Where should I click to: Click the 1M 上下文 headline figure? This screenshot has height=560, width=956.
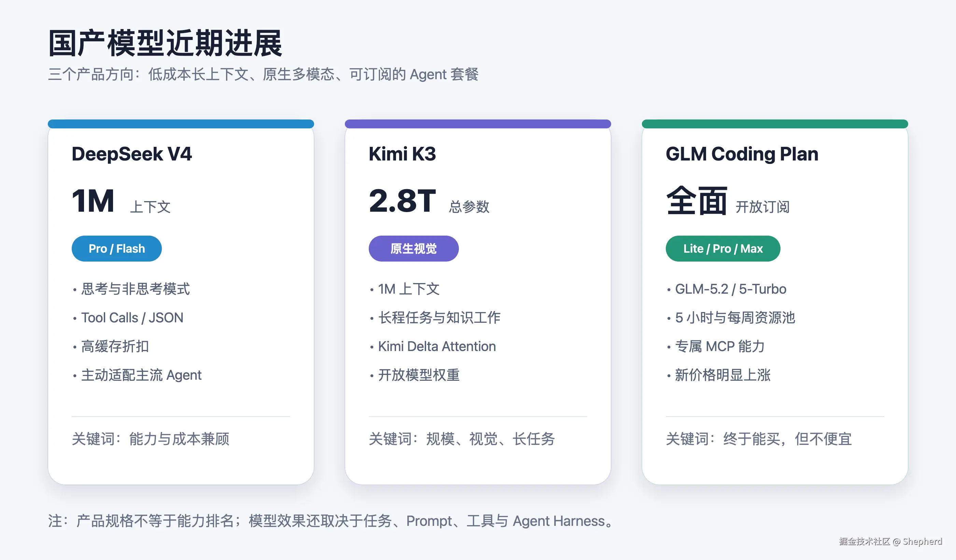tap(121, 201)
